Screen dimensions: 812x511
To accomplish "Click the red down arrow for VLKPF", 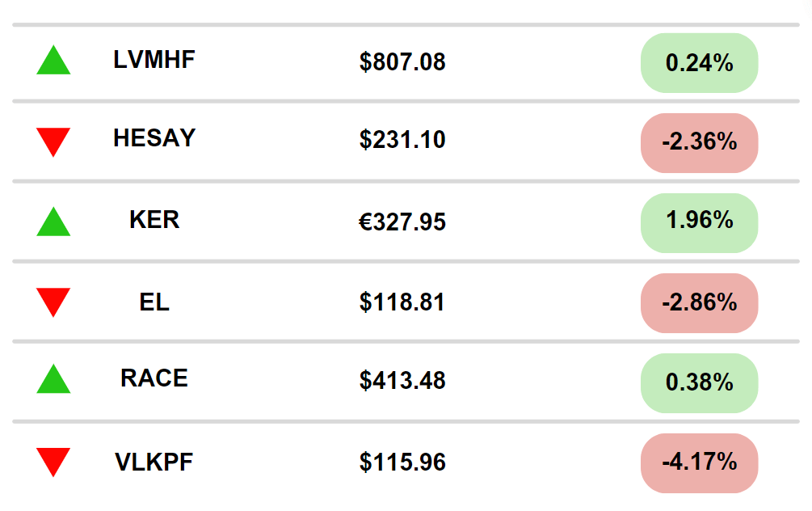I will pos(53,461).
